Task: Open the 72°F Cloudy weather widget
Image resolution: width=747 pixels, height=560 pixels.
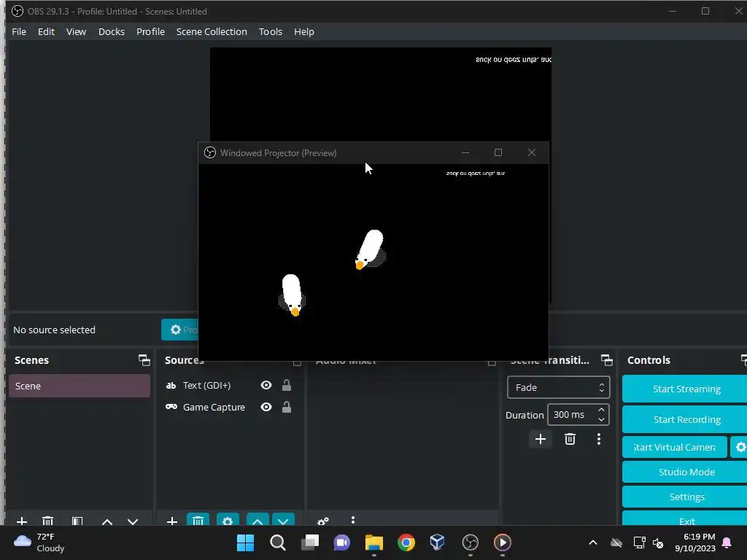Action: click(x=39, y=542)
